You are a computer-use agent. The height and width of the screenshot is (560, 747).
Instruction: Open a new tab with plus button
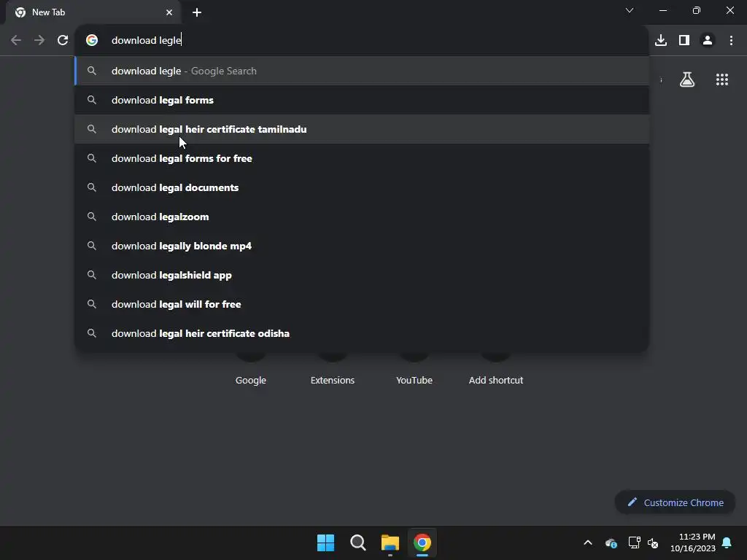(197, 12)
